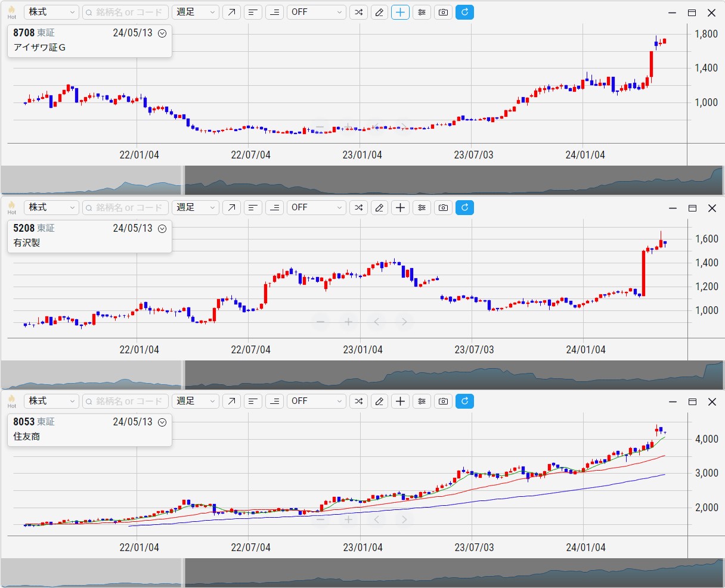Open the 週足 timeframe dropdown in the 有沢製 panel

pos(196,207)
